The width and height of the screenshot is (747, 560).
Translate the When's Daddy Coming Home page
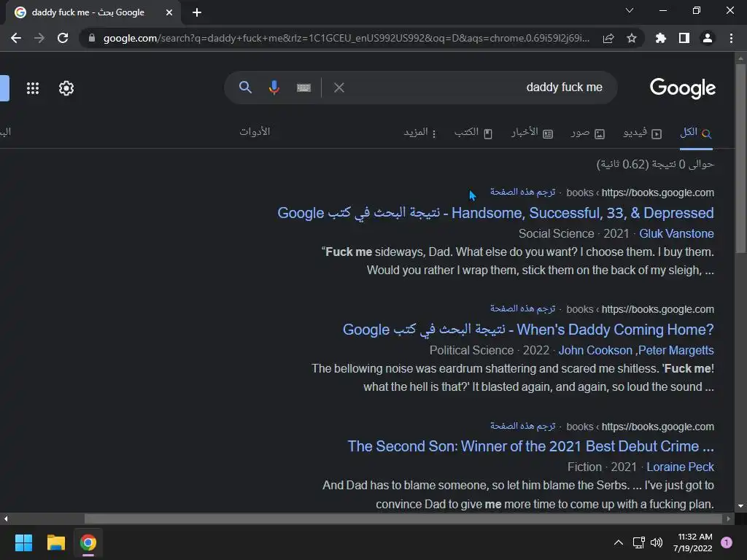522,308
